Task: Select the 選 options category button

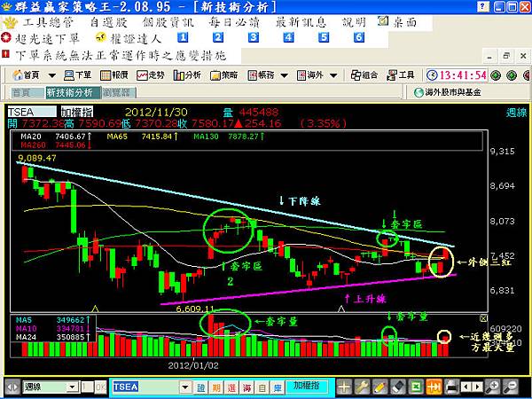Action: pos(231,387)
